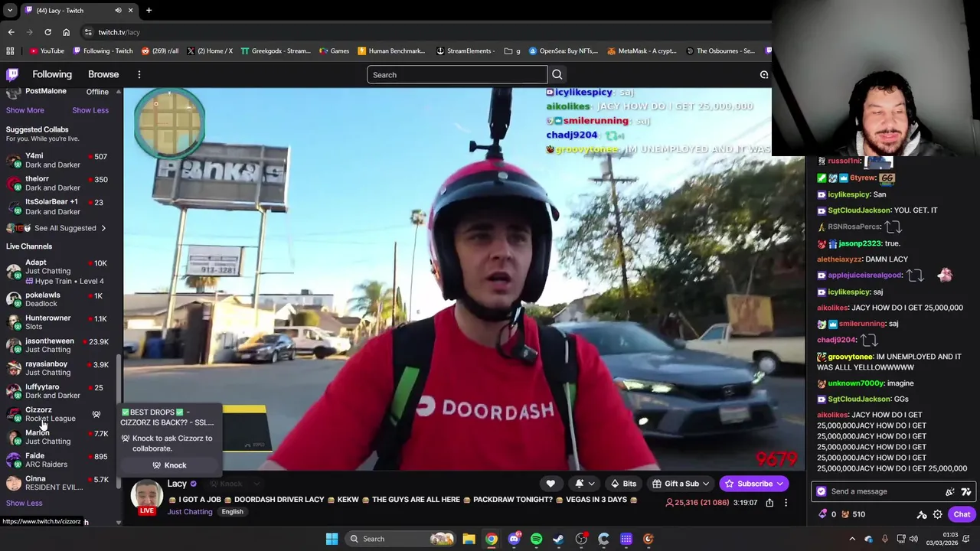Open the moderator sword tool
This screenshot has height=551, width=980.
(x=922, y=514)
